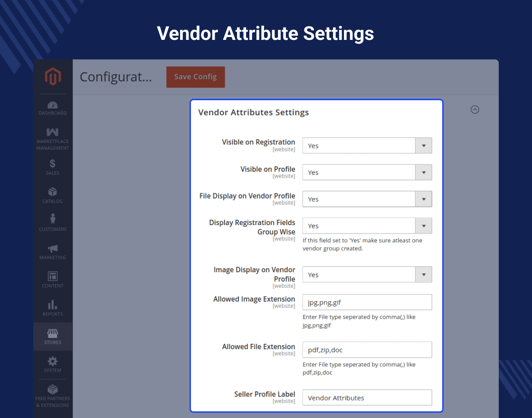Viewport: 532px width, 418px height.
Task: Click the Magento logo icon
Action: coord(53,76)
